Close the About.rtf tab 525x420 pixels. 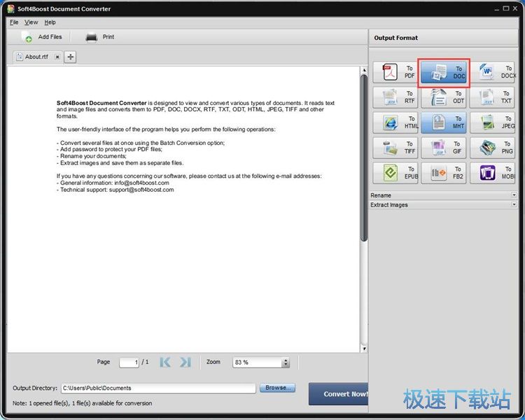pos(57,57)
